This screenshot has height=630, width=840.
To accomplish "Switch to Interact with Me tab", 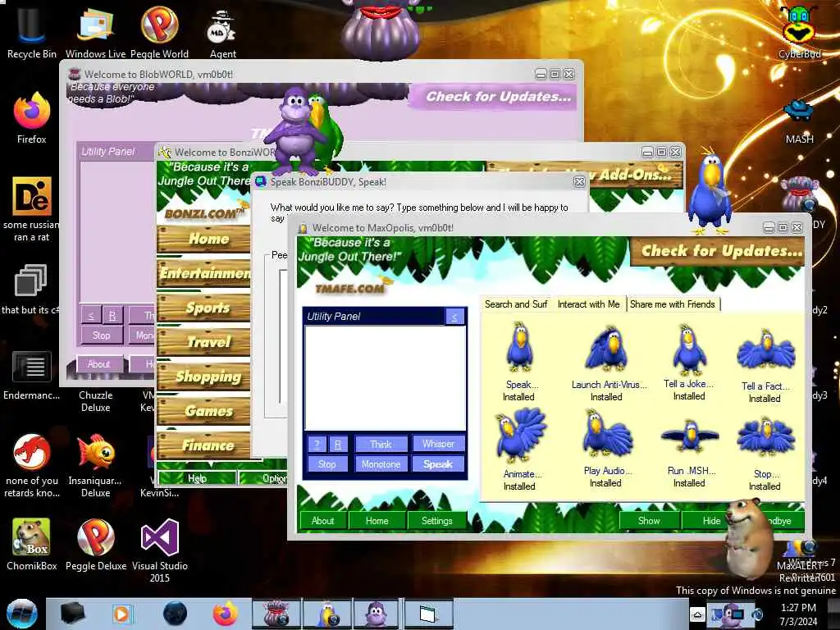I will (x=588, y=304).
